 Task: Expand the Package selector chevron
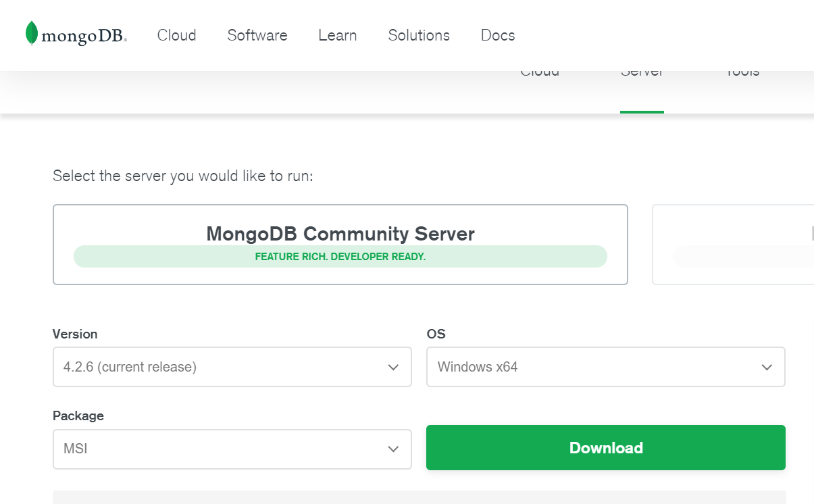coord(393,449)
